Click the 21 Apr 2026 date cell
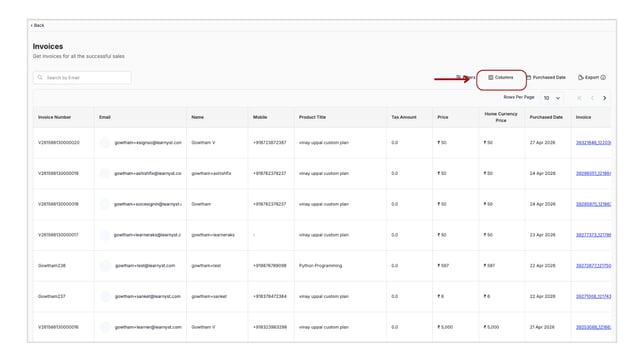Image resolution: width=644 pixels, height=362 pixels. coord(543,327)
